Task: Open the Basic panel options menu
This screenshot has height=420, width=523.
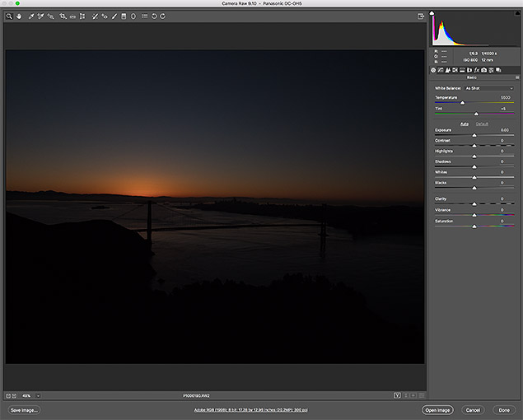Action: click(x=517, y=77)
